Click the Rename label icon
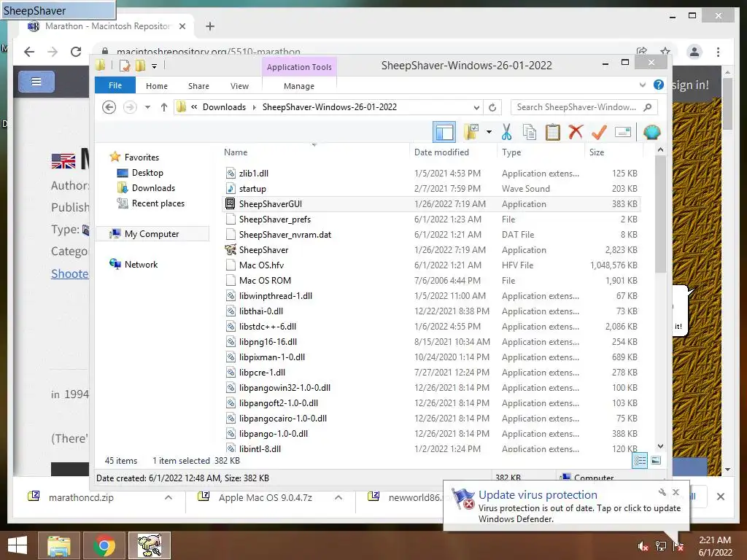This screenshot has height=560, width=747. 623,132
